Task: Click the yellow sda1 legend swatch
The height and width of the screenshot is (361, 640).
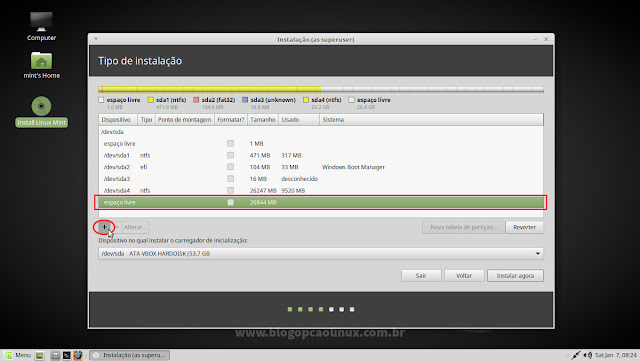Action: (x=151, y=100)
